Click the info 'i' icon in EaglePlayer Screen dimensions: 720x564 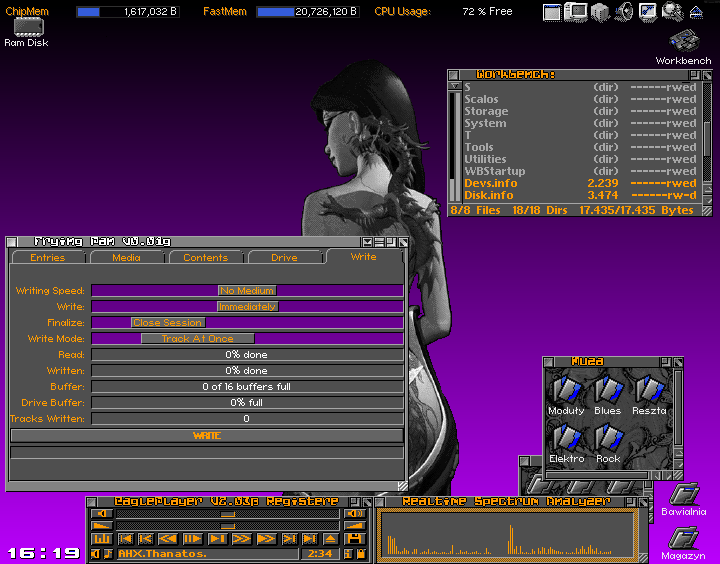coord(348,554)
